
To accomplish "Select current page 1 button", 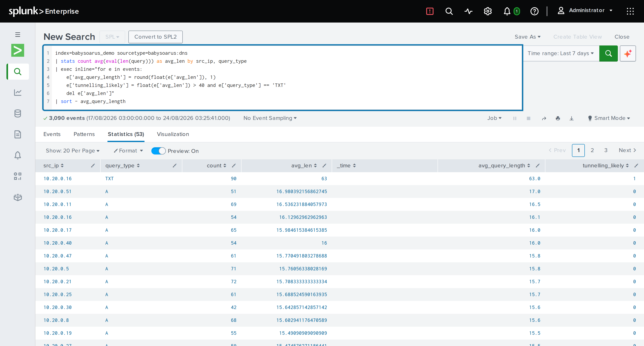I will 578,150.
